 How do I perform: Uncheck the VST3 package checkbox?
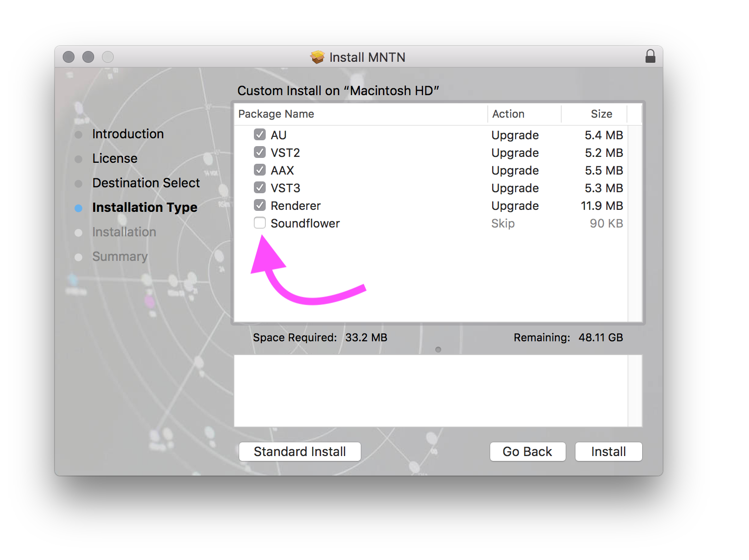(260, 187)
